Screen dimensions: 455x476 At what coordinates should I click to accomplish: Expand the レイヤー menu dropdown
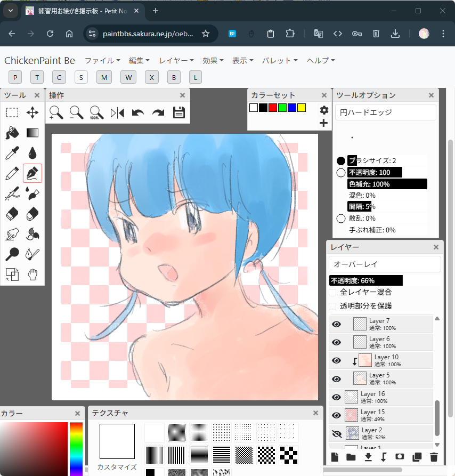pos(176,61)
